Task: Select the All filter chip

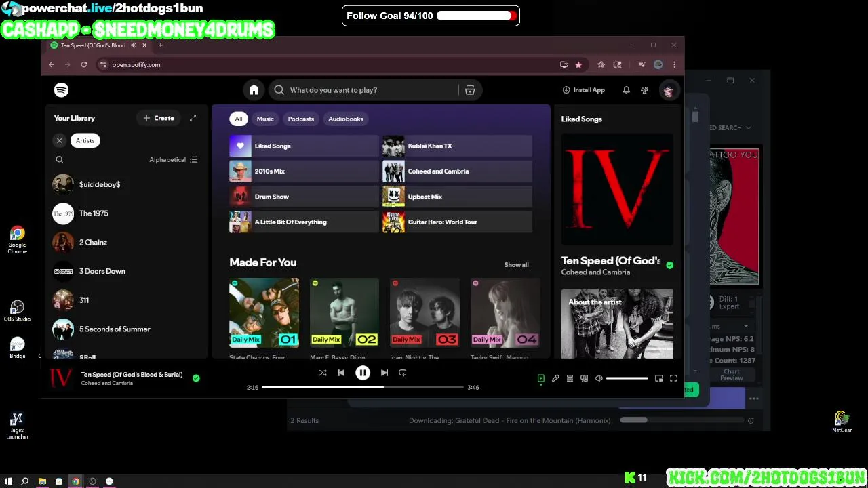Action: (239, 119)
